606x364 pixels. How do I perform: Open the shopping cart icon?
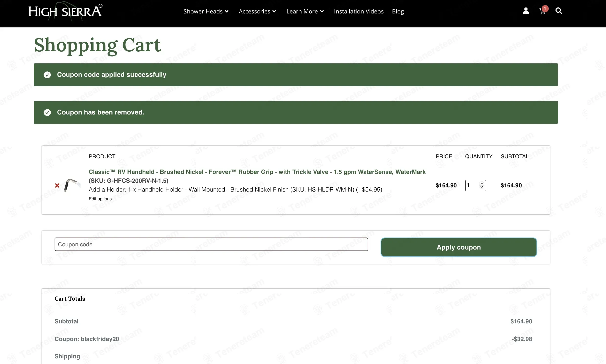(x=542, y=11)
